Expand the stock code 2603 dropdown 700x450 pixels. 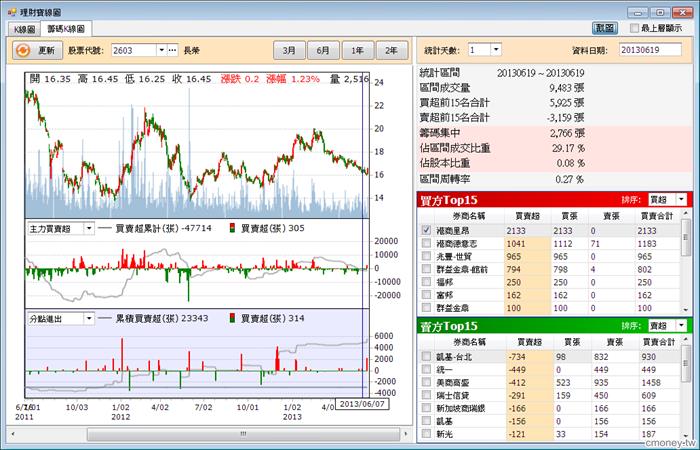(x=160, y=49)
